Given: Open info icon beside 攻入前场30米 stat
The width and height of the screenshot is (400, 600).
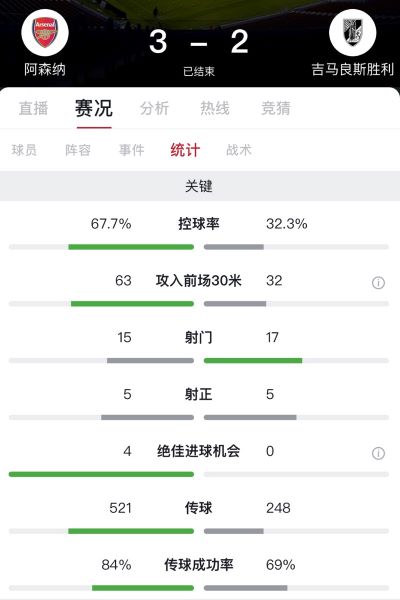Looking at the screenshot, I should (x=378, y=283).
